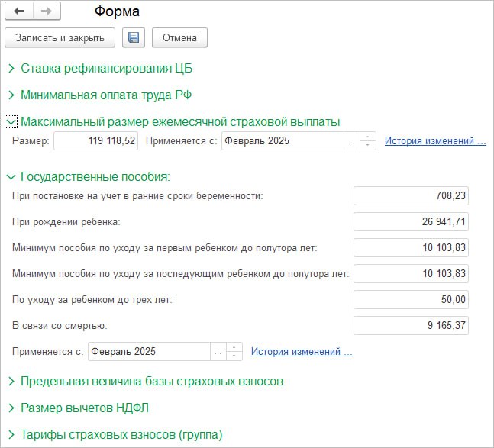Click the В связи со смертью field
This screenshot has height=448, width=494.
pyautogui.click(x=411, y=325)
